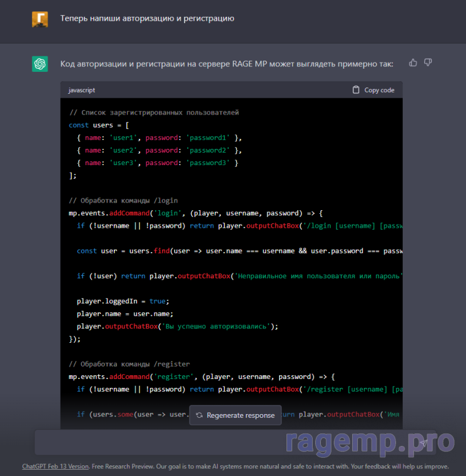
Task: Click the code line containing 'user2'
Action: click(x=159, y=150)
